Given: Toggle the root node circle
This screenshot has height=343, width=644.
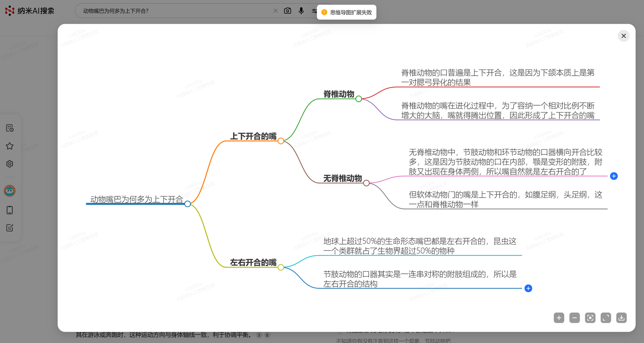Looking at the screenshot, I should [188, 204].
